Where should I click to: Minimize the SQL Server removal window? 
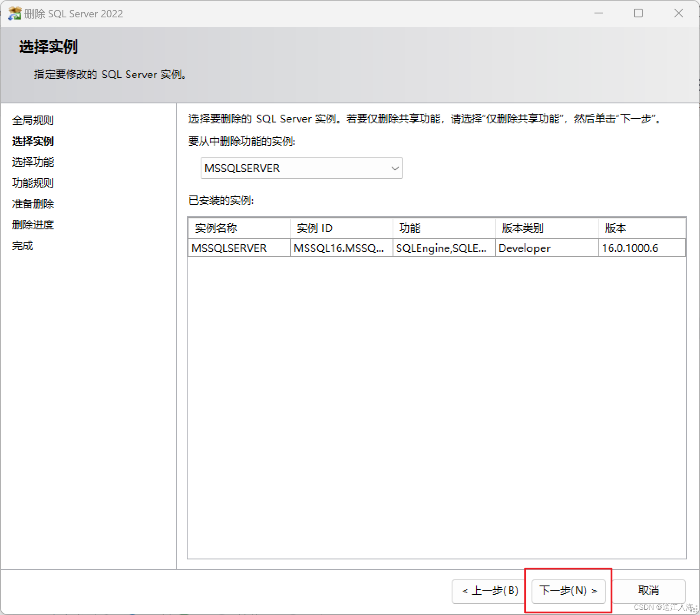(x=599, y=13)
